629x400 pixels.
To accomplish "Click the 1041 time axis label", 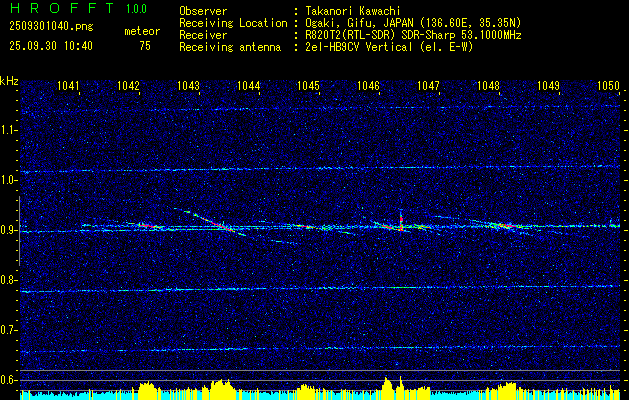I will click(x=68, y=85).
